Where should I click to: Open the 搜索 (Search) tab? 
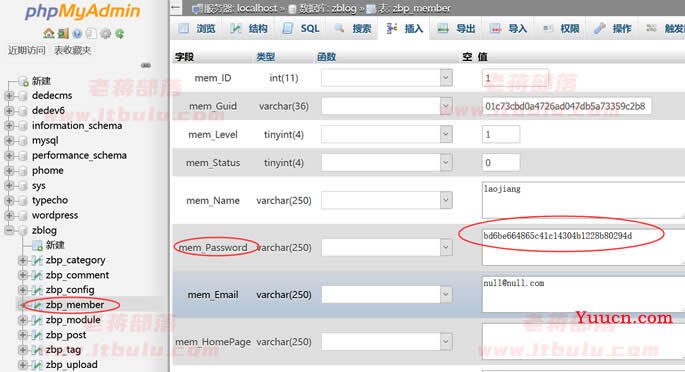[x=353, y=28]
